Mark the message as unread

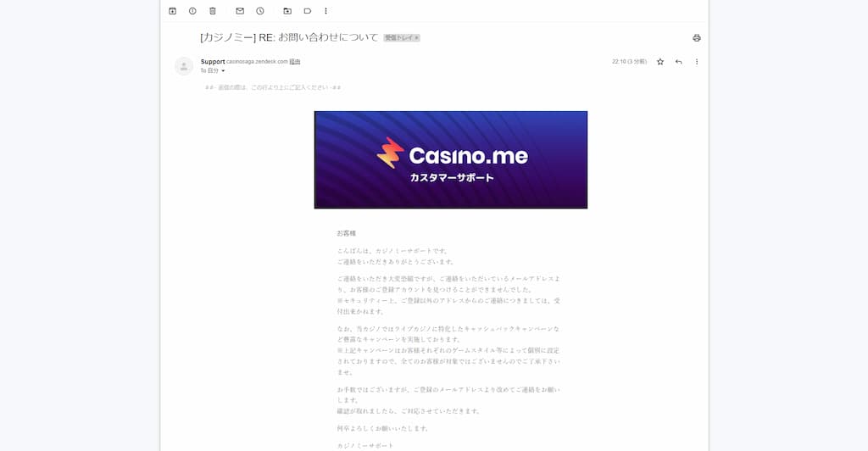pos(240,11)
